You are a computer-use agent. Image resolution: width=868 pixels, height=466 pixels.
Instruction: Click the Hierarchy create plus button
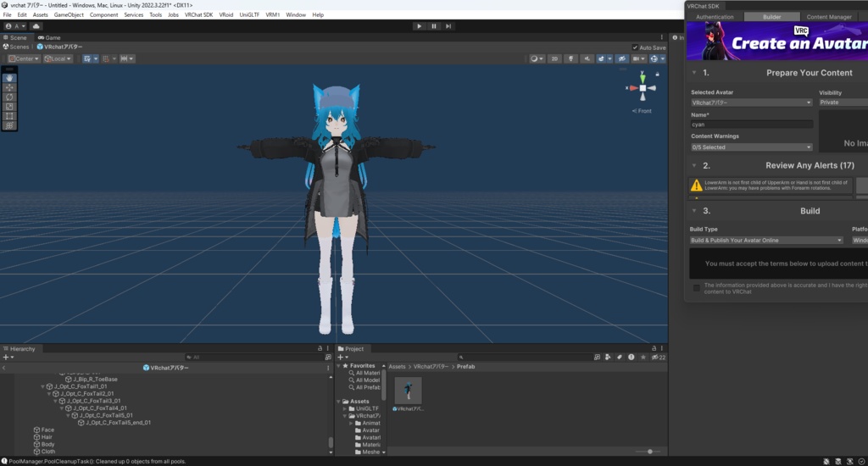(x=8, y=358)
